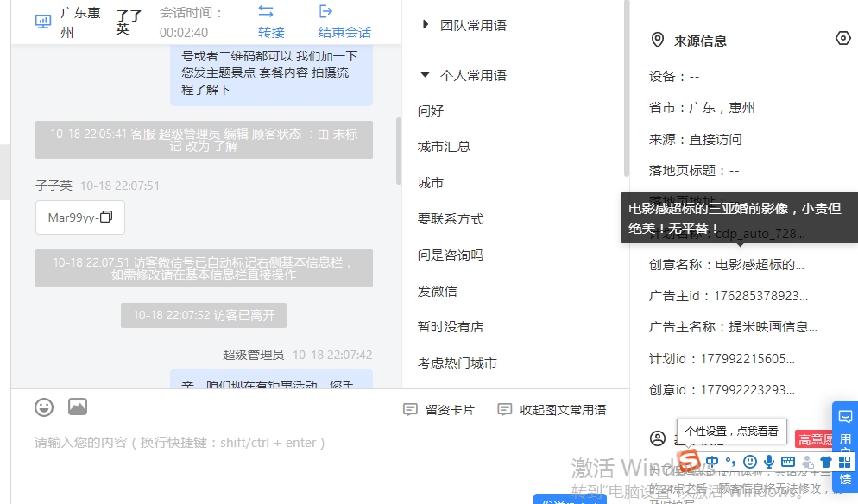This screenshot has width=858, height=504.
Task: Click the 会话时间 00:02:40 timer
Action: 191,22
